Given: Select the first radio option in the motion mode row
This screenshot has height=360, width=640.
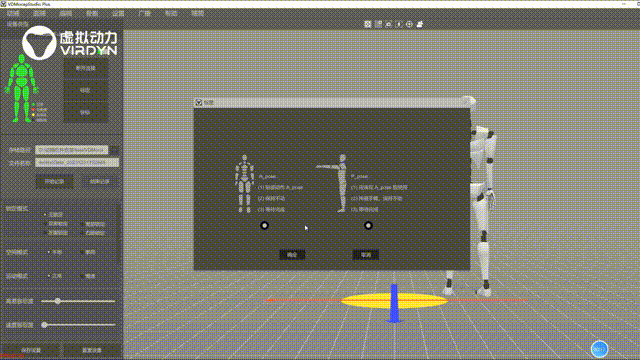Looking at the screenshot, I should 49,276.
